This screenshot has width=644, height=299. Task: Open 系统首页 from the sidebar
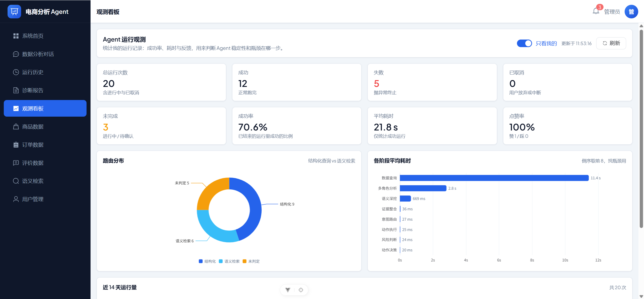point(45,36)
